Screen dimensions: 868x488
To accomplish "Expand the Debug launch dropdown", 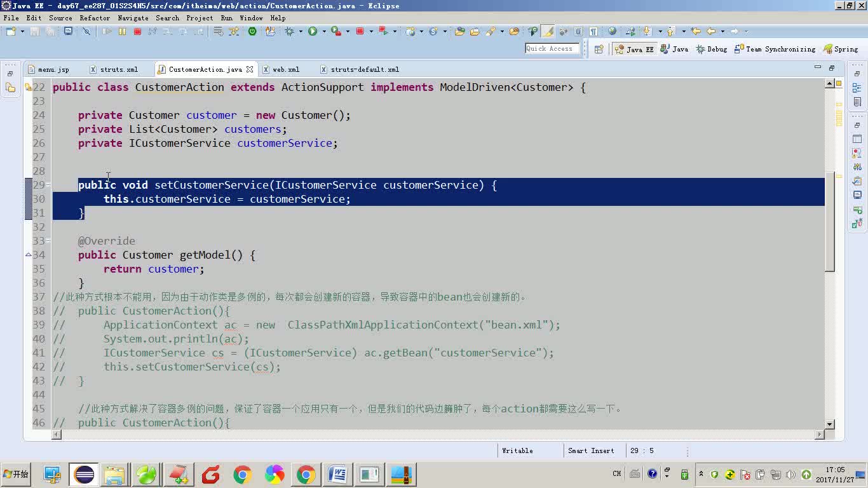I will point(300,31).
